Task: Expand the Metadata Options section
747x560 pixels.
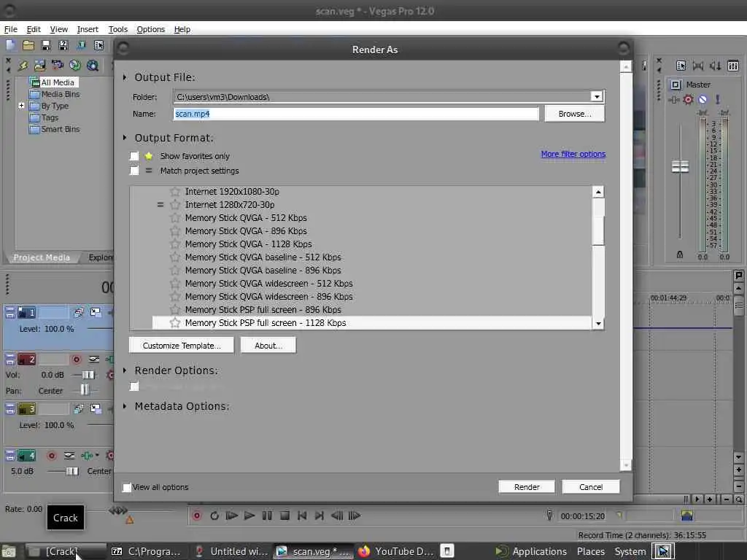Action: [125, 406]
